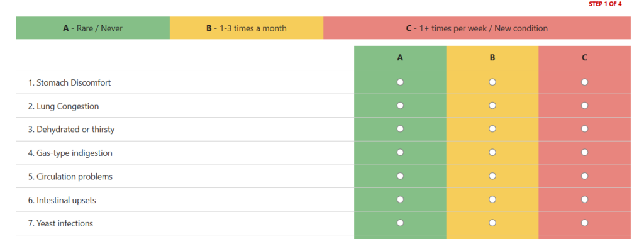The image size is (644, 239).
Task: Pick C for Gas-type indigestion
Action: 584,152
